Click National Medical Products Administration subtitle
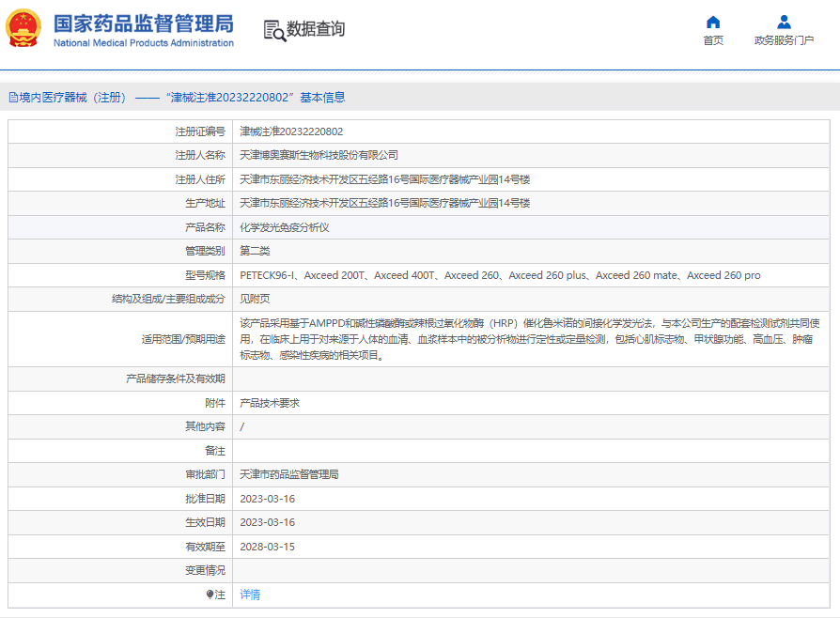The height and width of the screenshot is (618, 840). coord(144,43)
